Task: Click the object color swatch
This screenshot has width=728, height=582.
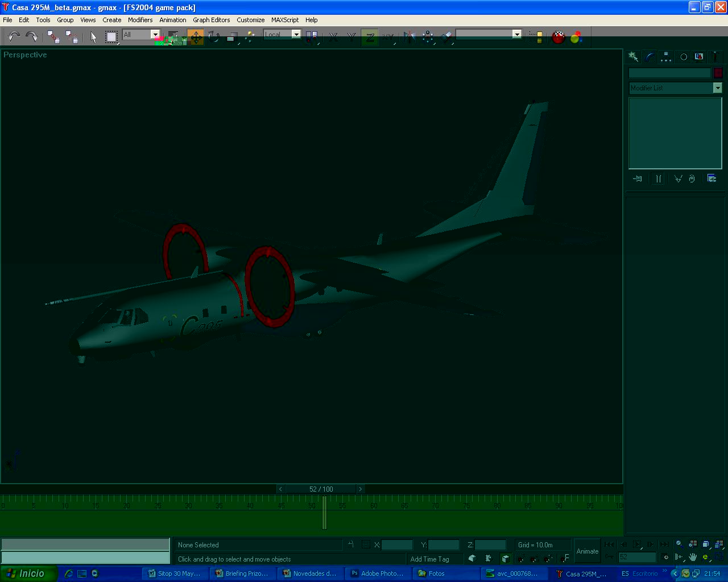Action: click(718, 73)
